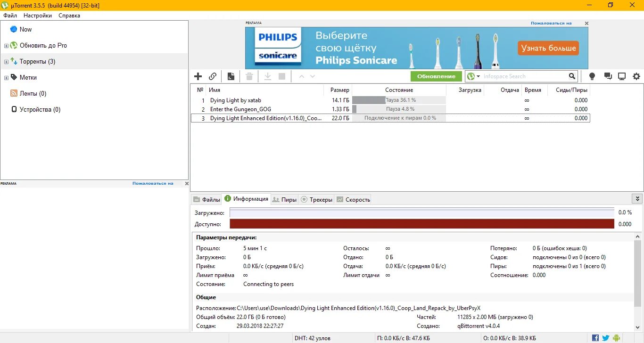Open Android icon in status bar
The width and height of the screenshot is (644, 343).
coord(616,338)
